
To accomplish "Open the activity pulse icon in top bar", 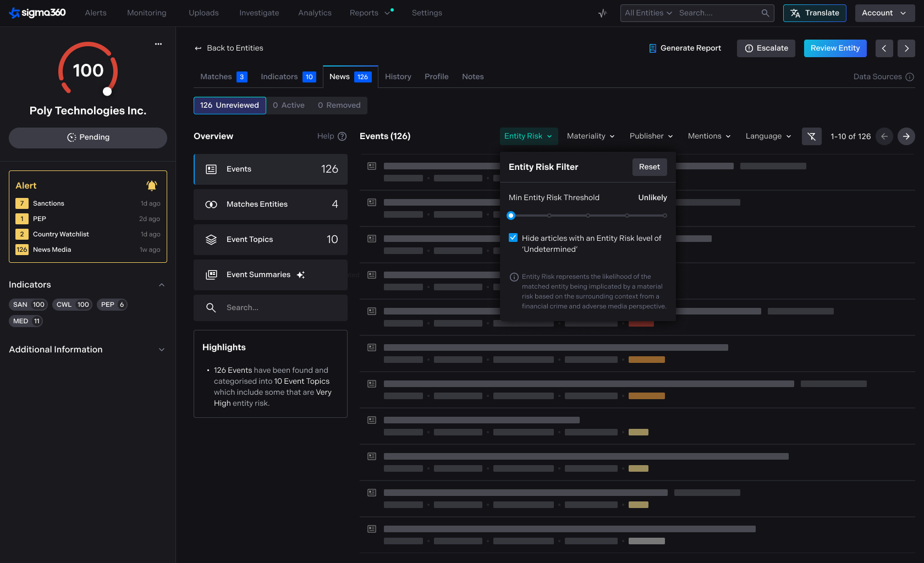I will coord(603,13).
